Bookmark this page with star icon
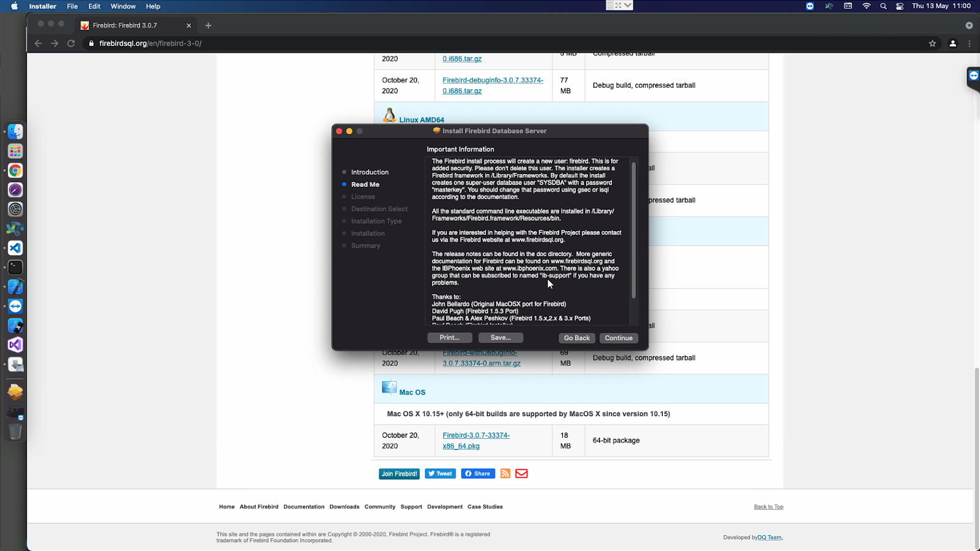 click(932, 44)
